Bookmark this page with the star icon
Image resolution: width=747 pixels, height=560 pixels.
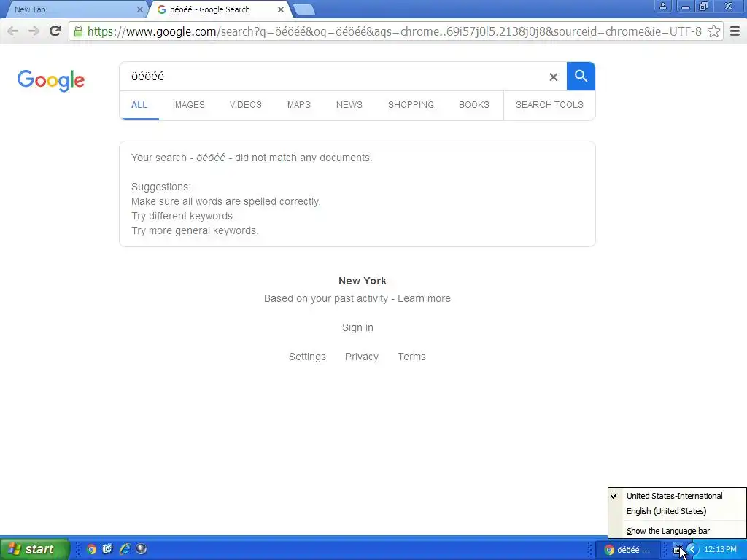click(x=713, y=31)
